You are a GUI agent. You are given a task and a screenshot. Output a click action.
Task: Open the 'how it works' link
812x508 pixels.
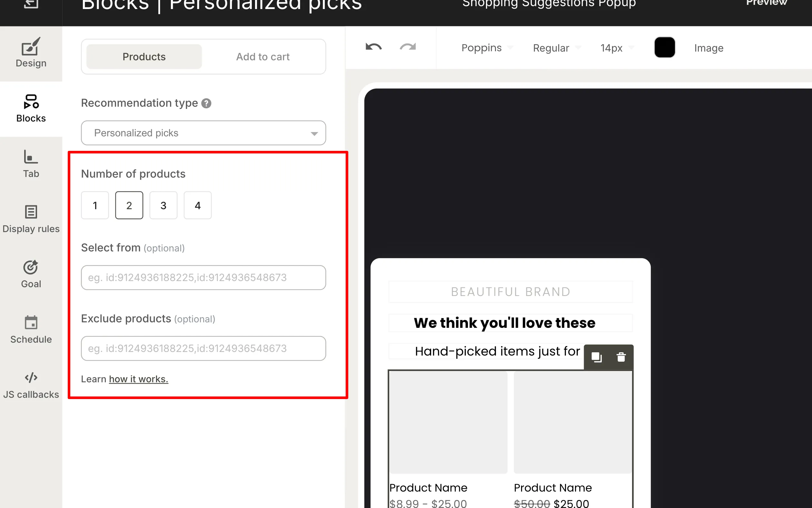[x=138, y=379]
